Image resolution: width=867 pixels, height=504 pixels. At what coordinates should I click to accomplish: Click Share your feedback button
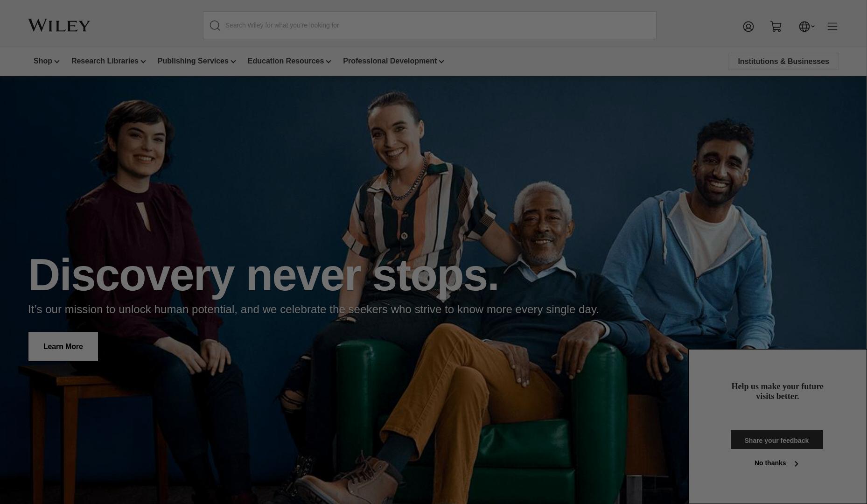[776, 440]
